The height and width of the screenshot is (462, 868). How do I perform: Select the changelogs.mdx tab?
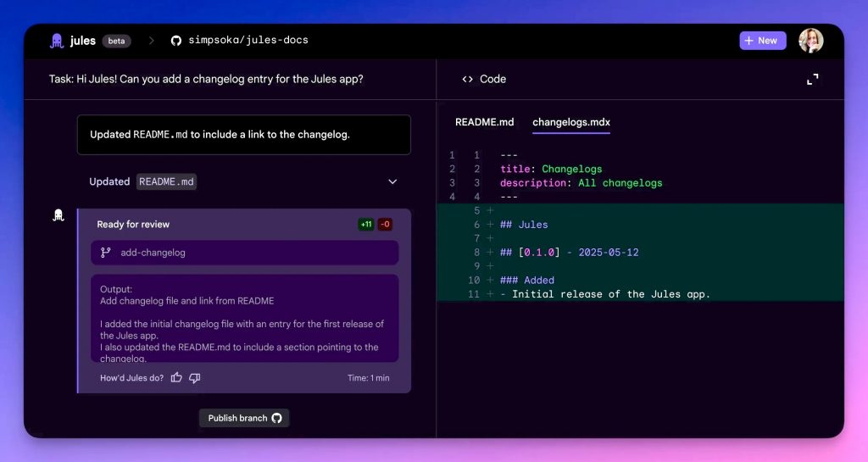point(570,122)
